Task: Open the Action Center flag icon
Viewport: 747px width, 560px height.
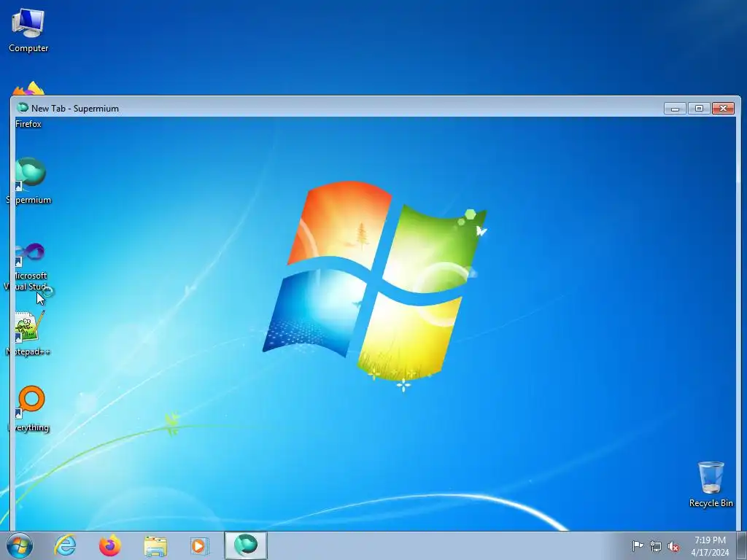Action: (x=638, y=546)
